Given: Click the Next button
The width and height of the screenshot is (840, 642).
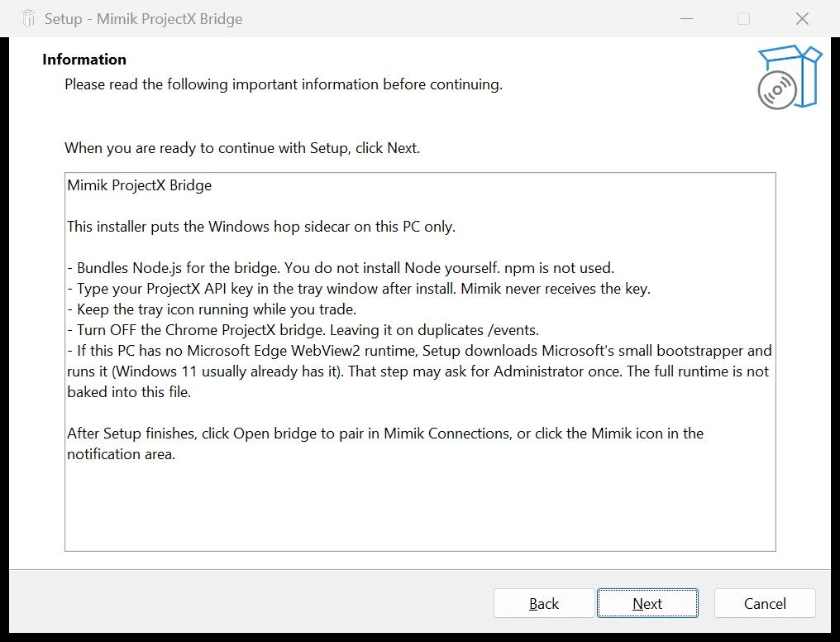Looking at the screenshot, I should (x=647, y=603).
